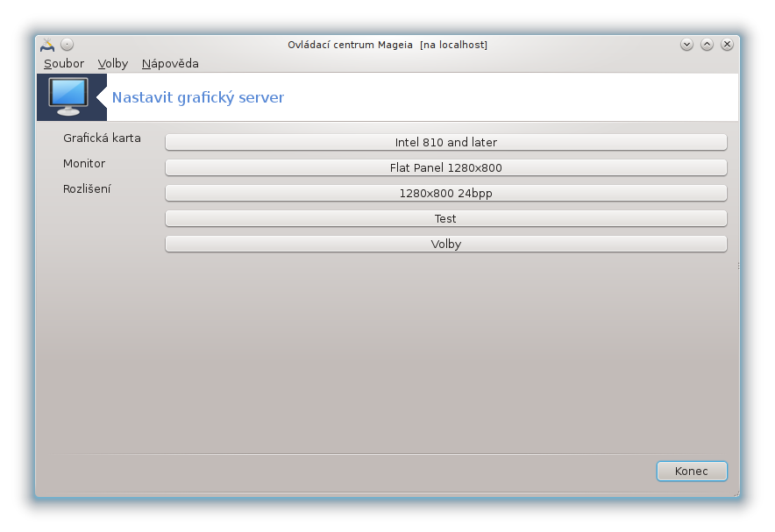Image resolution: width=775 pixels, height=532 pixels.
Task: Open the Nápověda menu
Action: pos(170,64)
